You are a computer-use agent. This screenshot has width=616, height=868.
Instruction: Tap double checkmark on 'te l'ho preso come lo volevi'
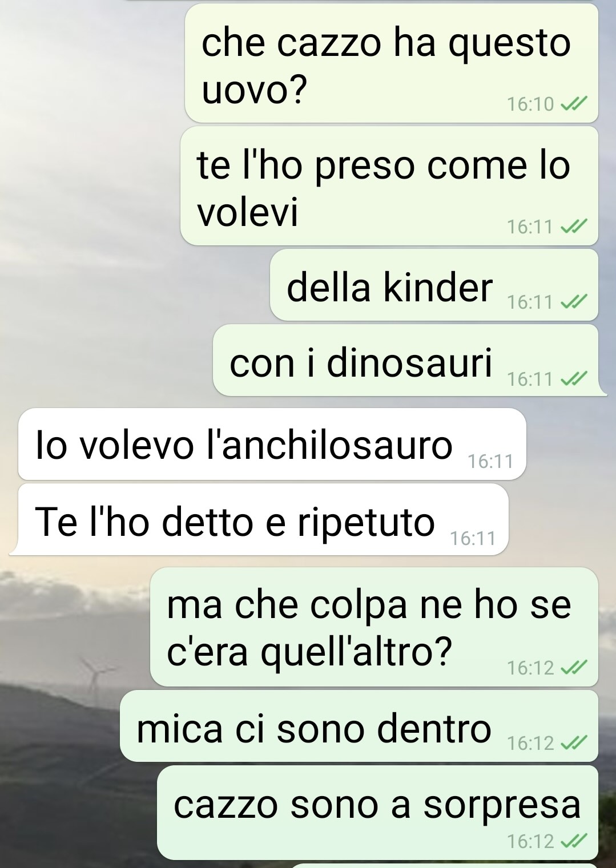(x=574, y=227)
